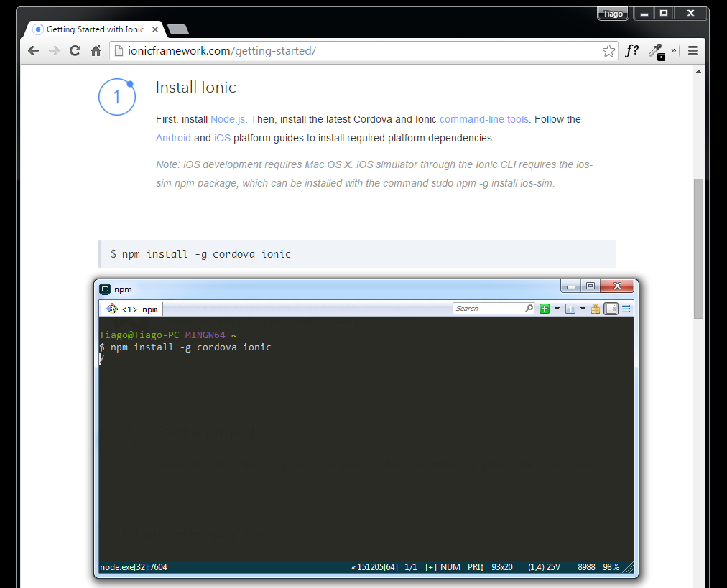Click the magnifier icon in the Search box

pyautogui.click(x=529, y=308)
